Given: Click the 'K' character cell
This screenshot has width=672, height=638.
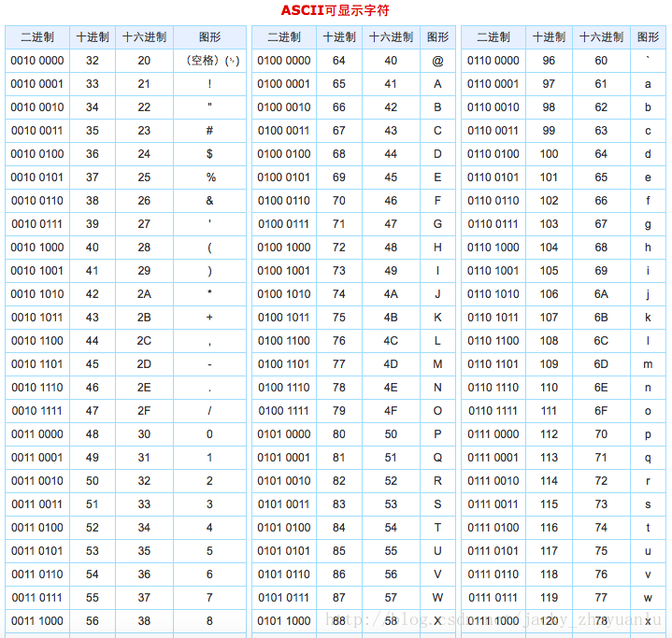Looking at the screenshot, I should 437,317.
